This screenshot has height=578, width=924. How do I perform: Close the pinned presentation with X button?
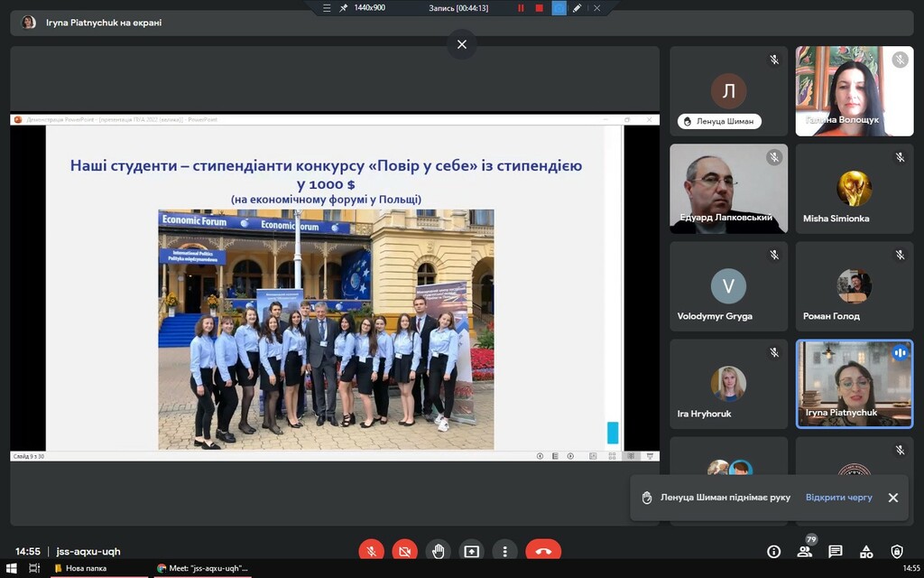coord(462,44)
